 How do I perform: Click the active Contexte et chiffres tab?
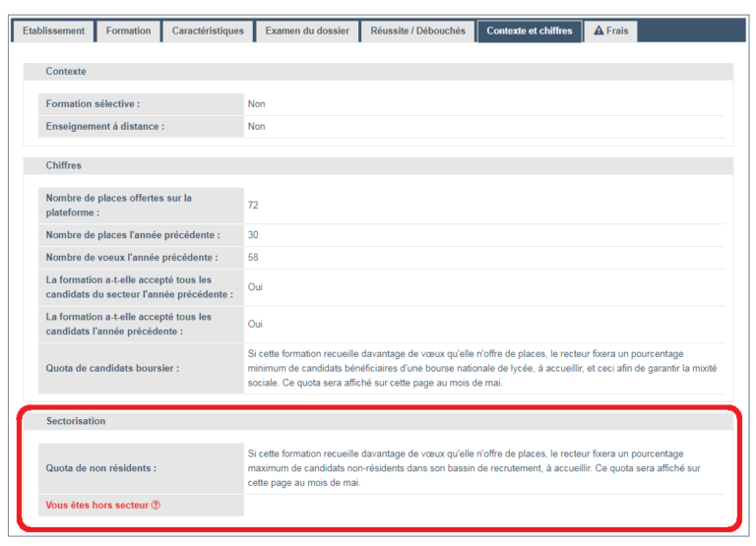pyautogui.click(x=529, y=30)
